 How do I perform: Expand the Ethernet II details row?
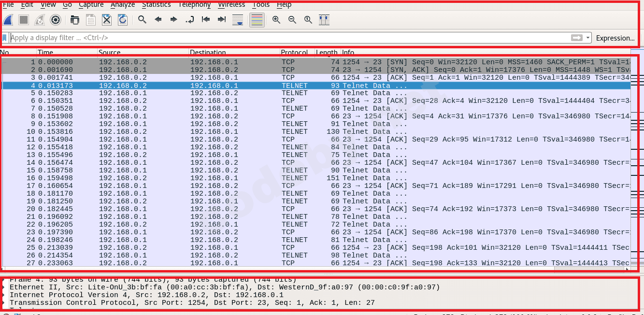[4, 287]
